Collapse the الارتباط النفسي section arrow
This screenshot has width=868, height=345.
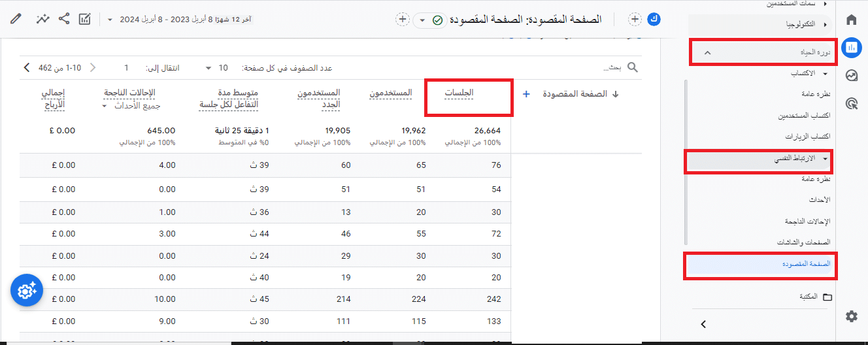point(825,159)
